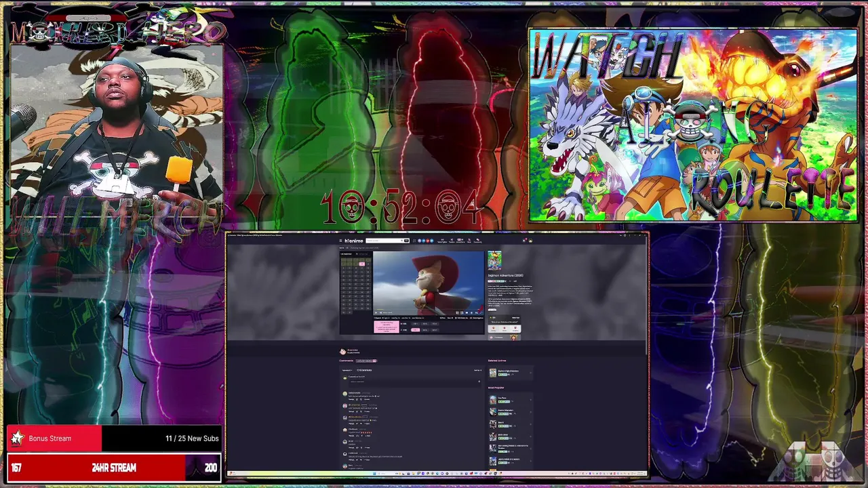Toggle Auto Next below the player
The width and height of the screenshot is (868, 488).
pyautogui.click(x=405, y=318)
